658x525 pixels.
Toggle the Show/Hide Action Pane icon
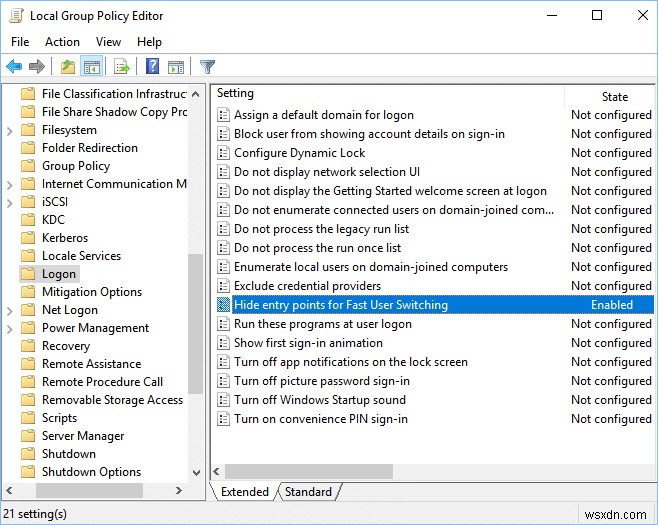point(175,67)
